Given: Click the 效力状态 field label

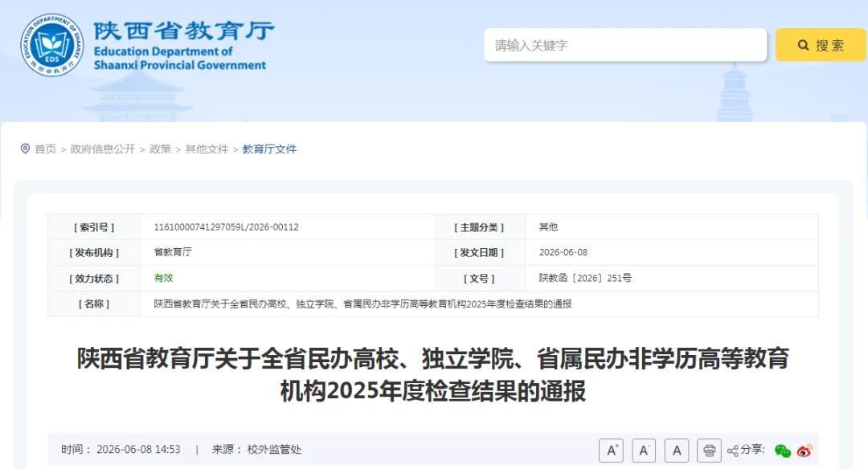Looking at the screenshot, I should [x=94, y=278].
